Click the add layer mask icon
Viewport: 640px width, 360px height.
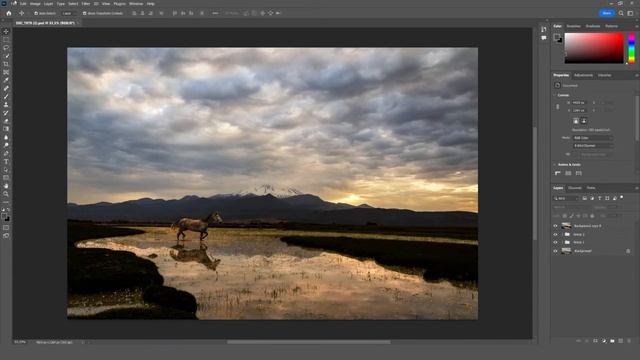pyautogui.click(x=596, y=341)
